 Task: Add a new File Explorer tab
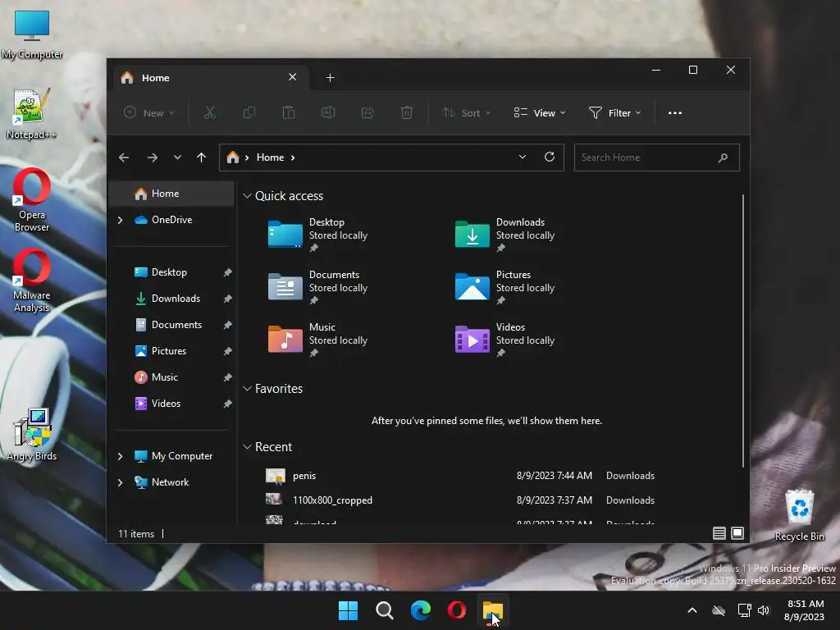point(330,78)
